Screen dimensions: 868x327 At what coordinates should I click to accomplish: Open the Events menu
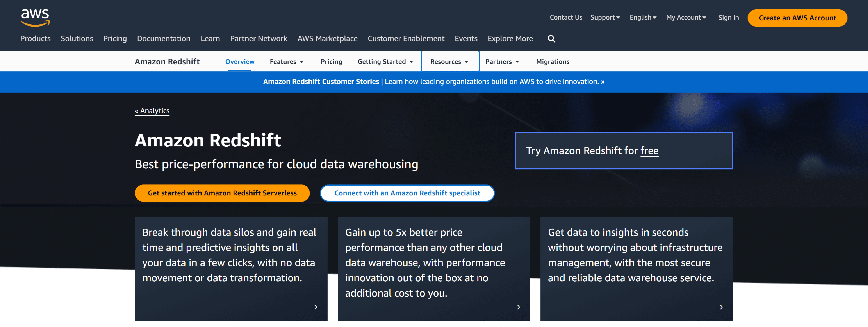pyautogui.click(x=466, y=39)
